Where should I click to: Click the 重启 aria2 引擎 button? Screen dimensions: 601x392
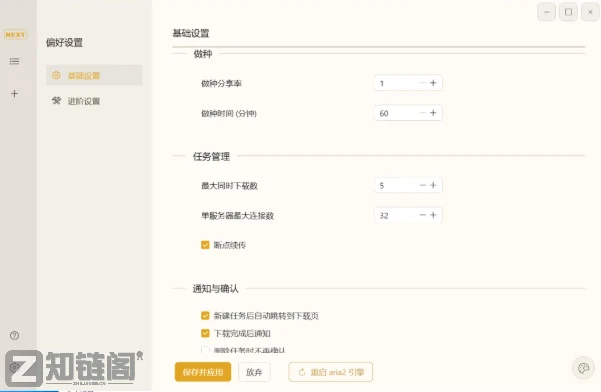330,372
